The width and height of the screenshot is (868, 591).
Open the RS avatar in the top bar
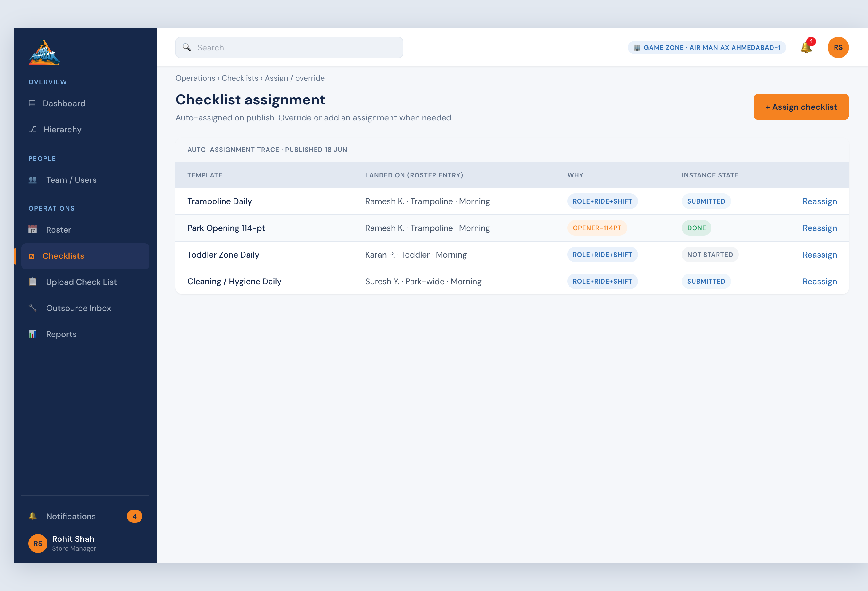pos(838,47)
